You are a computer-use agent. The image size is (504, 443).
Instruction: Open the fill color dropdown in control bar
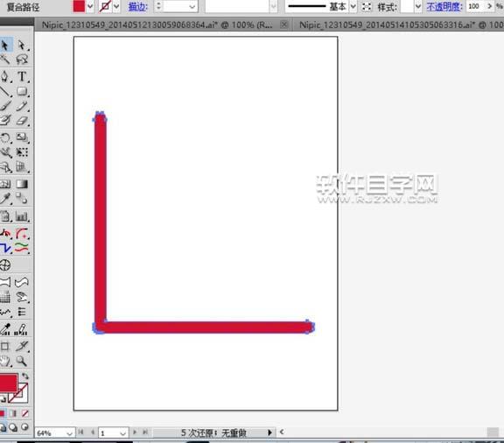[x=90, y=6]
